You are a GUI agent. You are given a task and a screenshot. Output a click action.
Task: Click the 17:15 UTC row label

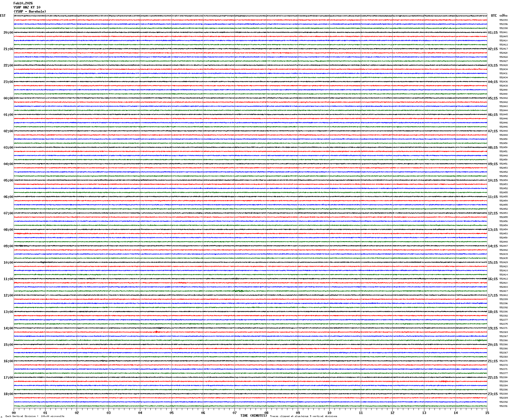493,295
